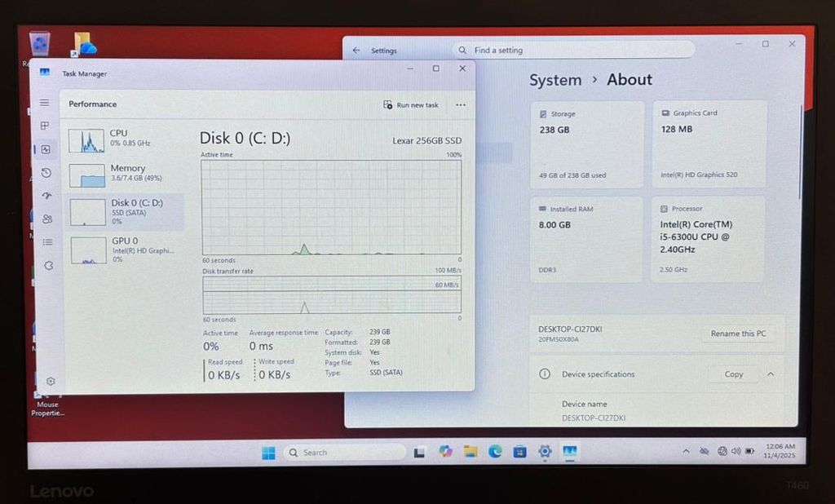Click the Run new task button
835x504 pixels.
coord(411,104)
